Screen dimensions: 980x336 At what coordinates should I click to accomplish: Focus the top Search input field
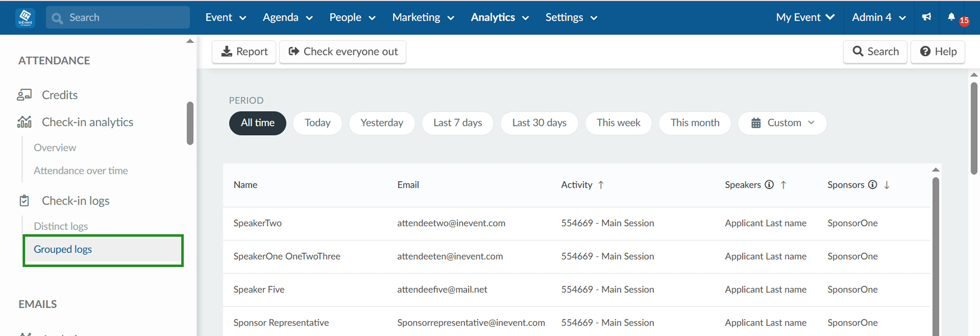pyautogui.click(x=118, y=17)
